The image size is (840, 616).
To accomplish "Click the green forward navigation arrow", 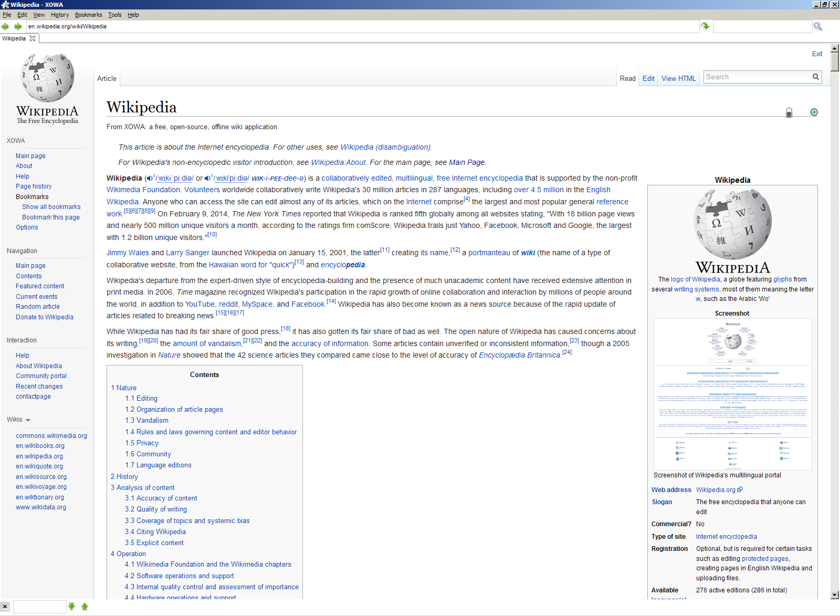I will tap(18, 26).
